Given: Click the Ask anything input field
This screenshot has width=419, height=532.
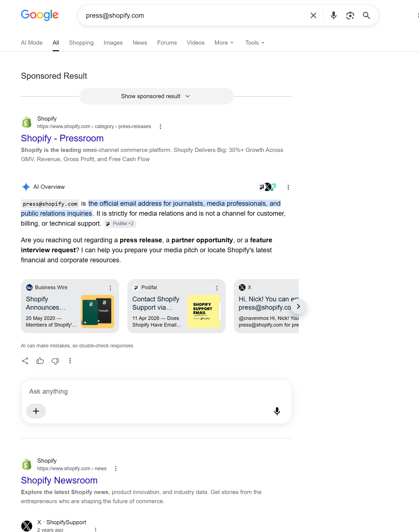Looking at the screenshot, I should tap(157, 391).
